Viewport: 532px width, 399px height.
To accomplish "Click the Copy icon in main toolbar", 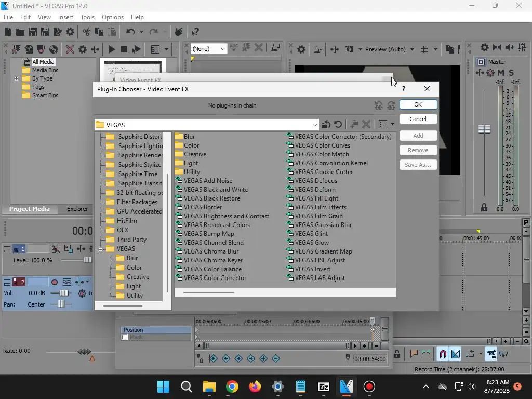I will tap(99, 32).
